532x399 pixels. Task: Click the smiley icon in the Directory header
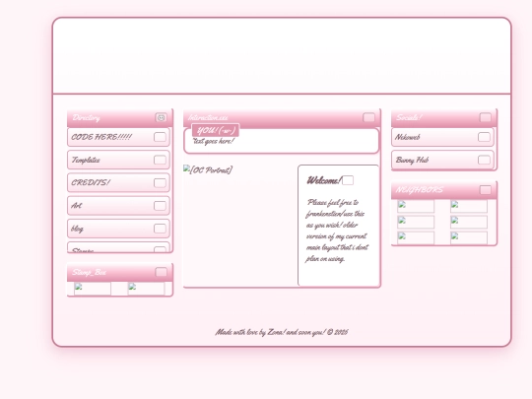tap(162, 117)
